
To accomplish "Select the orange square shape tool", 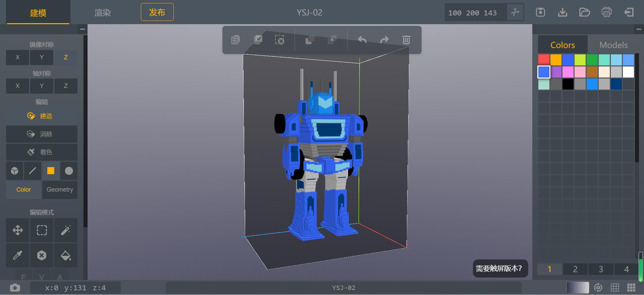I will [51, 171].
